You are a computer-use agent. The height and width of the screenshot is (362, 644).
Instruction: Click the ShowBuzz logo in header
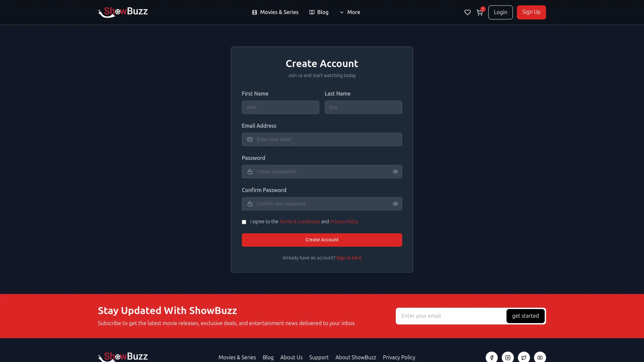click(x=123, y=12)
